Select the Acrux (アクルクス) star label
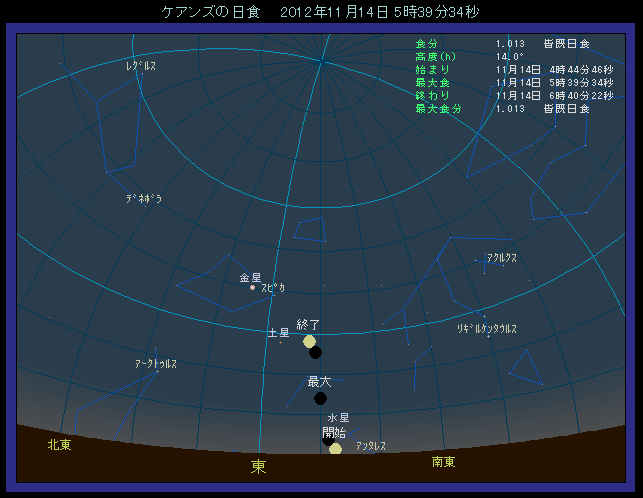Screen dimensions: 643x498 pyautogui.click(x=501, y=258)
